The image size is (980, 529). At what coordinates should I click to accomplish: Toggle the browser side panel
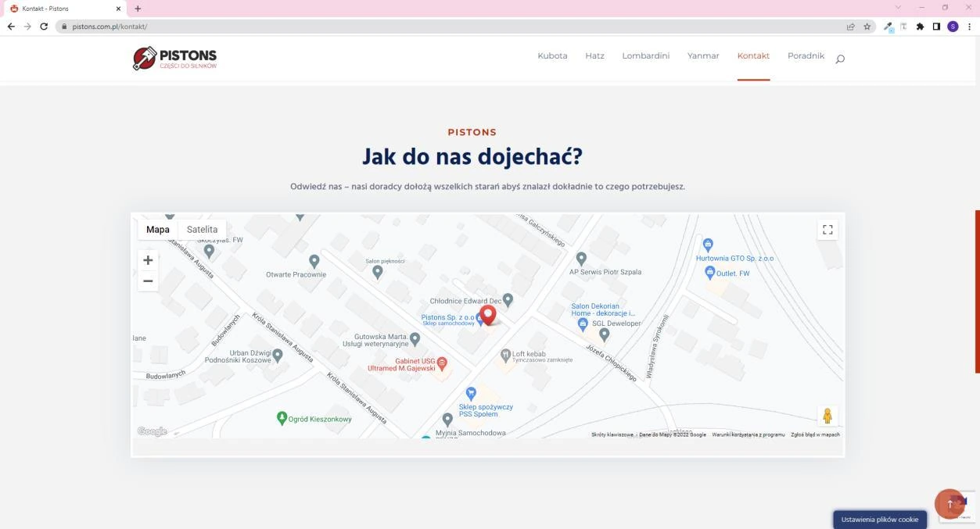936,27
